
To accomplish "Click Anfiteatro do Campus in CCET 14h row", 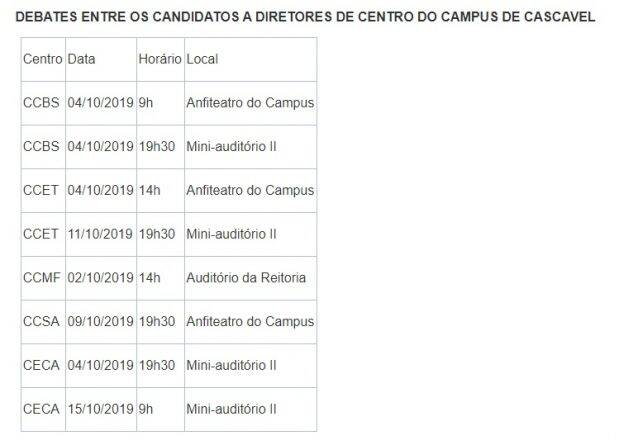I will pyautogui.click(x=250, y=190).
